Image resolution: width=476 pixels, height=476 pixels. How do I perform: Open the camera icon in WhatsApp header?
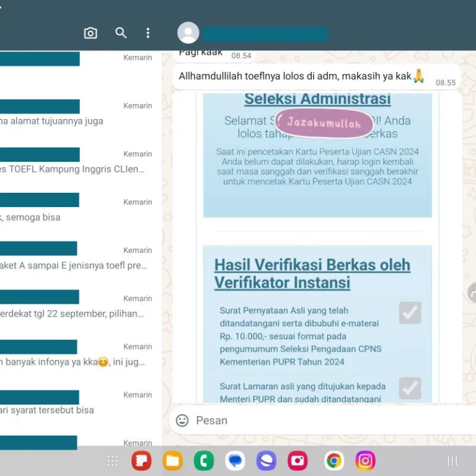90,33
